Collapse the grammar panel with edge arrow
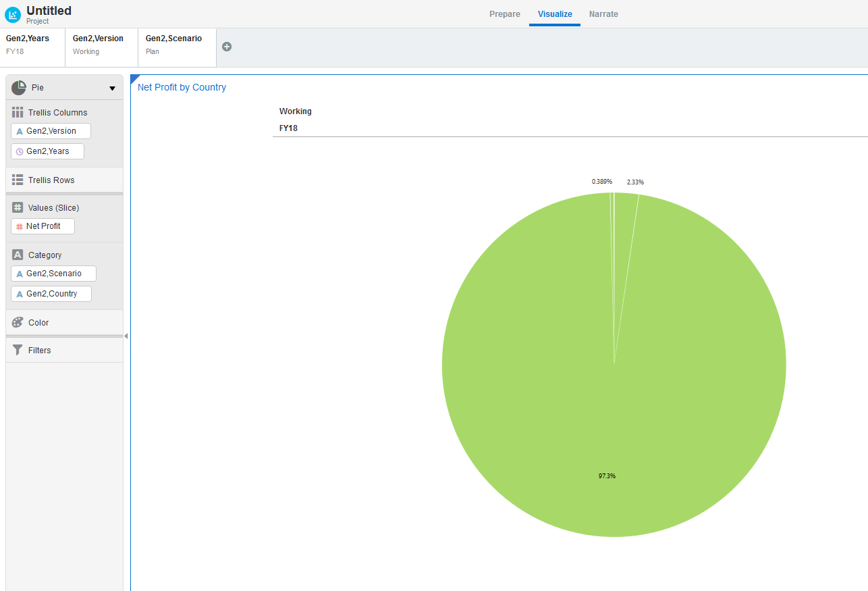Image resolution: width=868 pixels, height=591 pixels. 127,335
